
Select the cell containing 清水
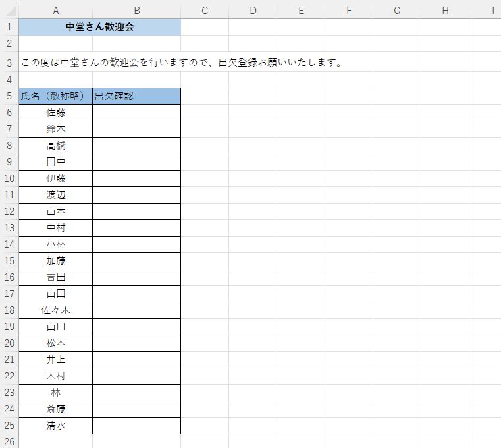coord(55,426)
